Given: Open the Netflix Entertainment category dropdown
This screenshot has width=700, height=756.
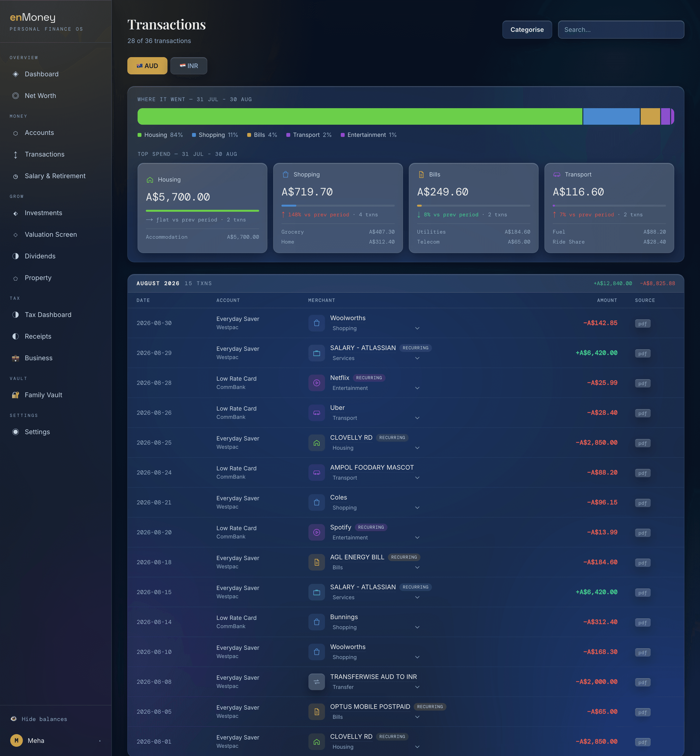Looking at the screenshot, I should [x=376, y=388].
